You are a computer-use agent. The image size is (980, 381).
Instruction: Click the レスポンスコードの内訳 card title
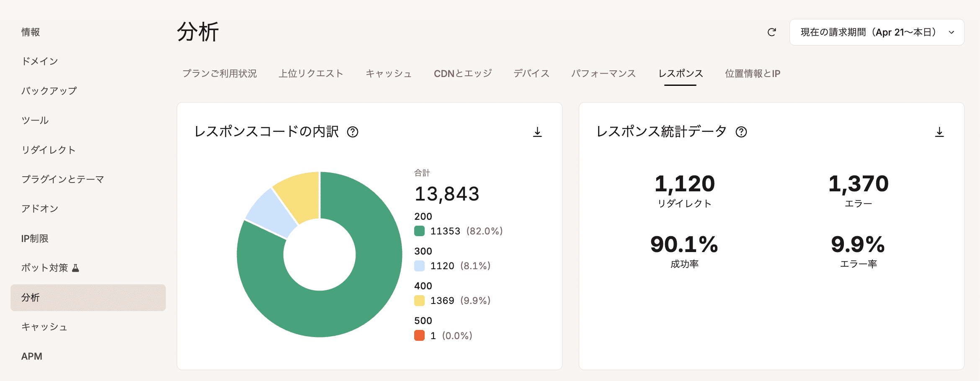pyautogui.click(x=266, y=131)
